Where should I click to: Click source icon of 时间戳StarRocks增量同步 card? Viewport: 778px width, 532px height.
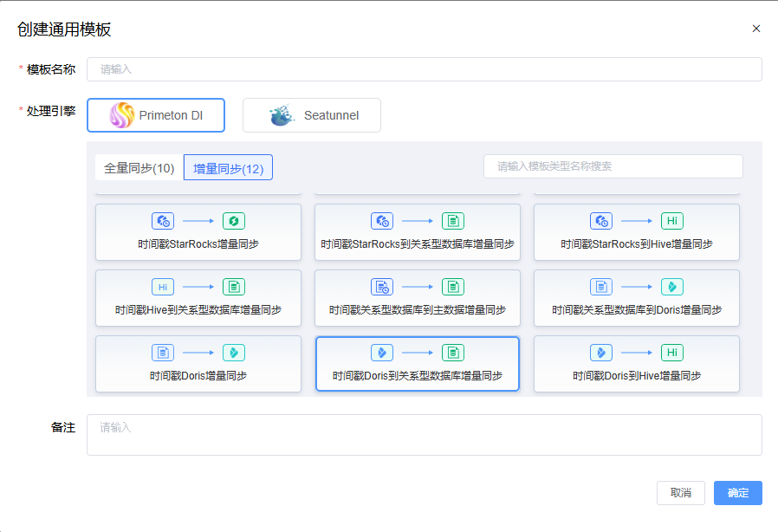(x=163, y=221)
